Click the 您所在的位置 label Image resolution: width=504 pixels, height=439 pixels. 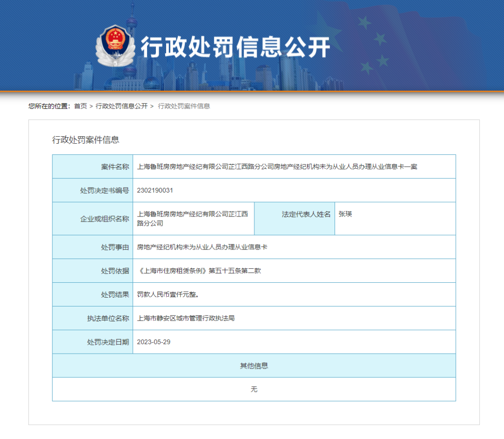[49, 106]
